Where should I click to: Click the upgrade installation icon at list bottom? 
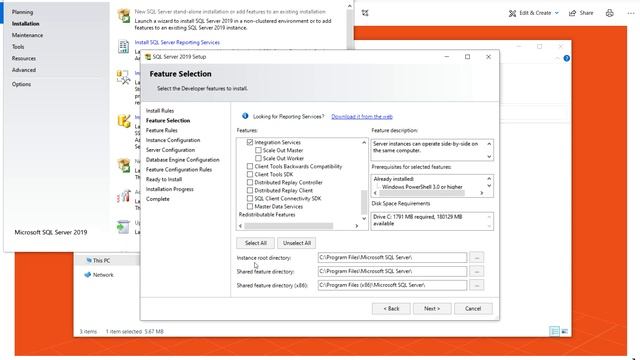123,227
